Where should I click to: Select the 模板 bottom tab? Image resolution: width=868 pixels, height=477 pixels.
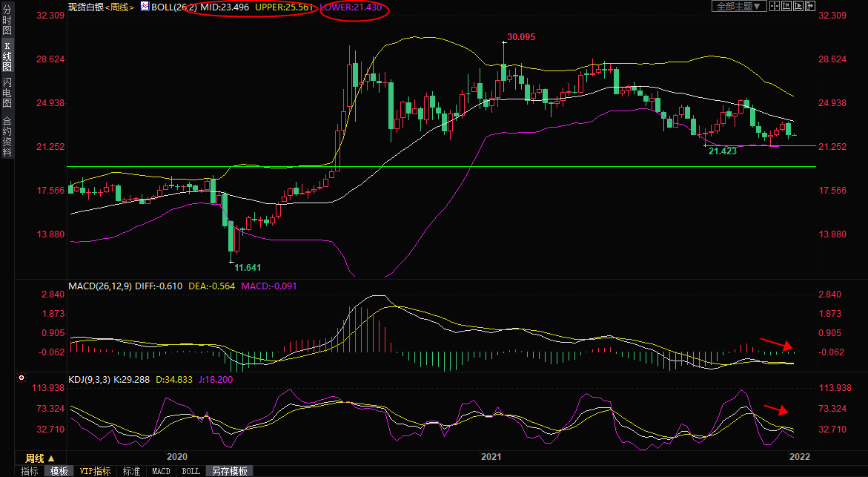(x=59, y=471)
